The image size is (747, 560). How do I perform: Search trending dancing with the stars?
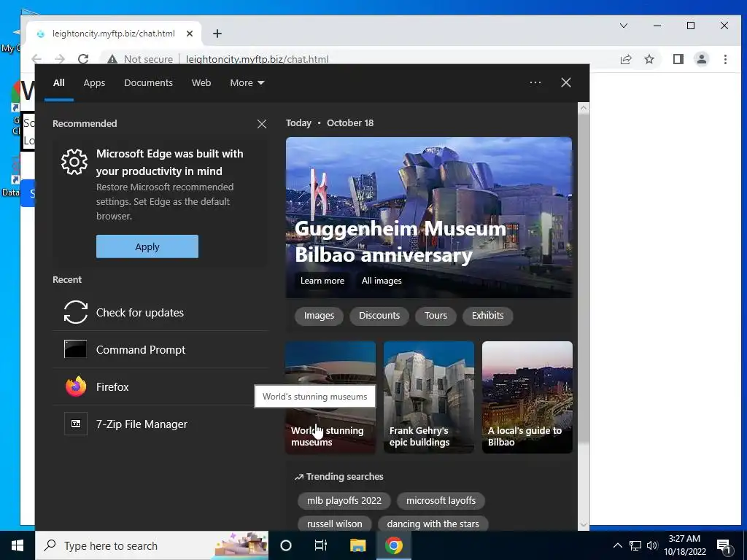tap(433, 524)
